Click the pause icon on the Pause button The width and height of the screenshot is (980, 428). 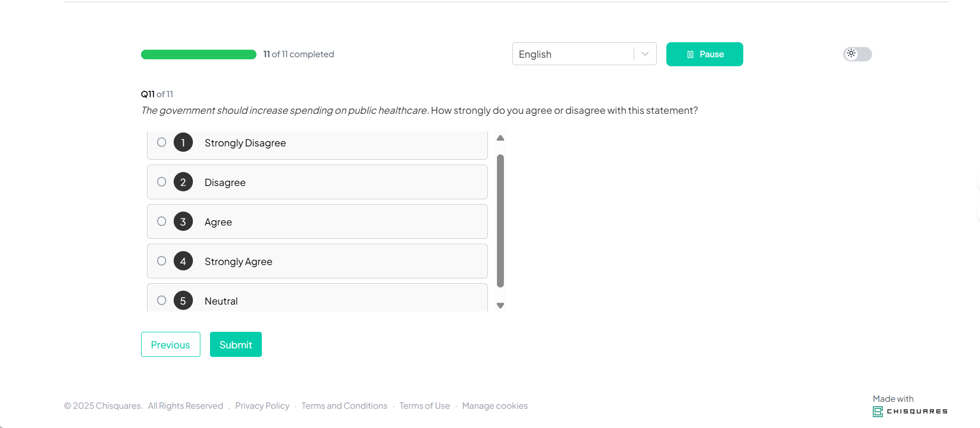click(x=689, y=54)
